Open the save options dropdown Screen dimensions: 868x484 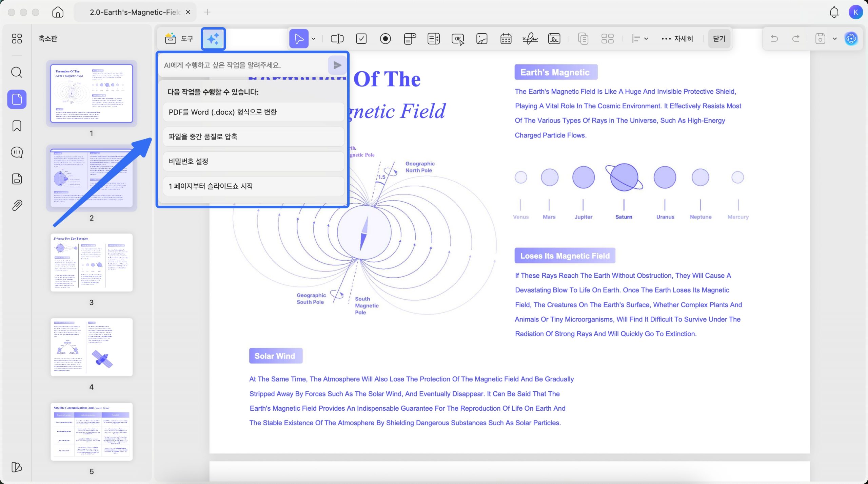pos(834,38)
